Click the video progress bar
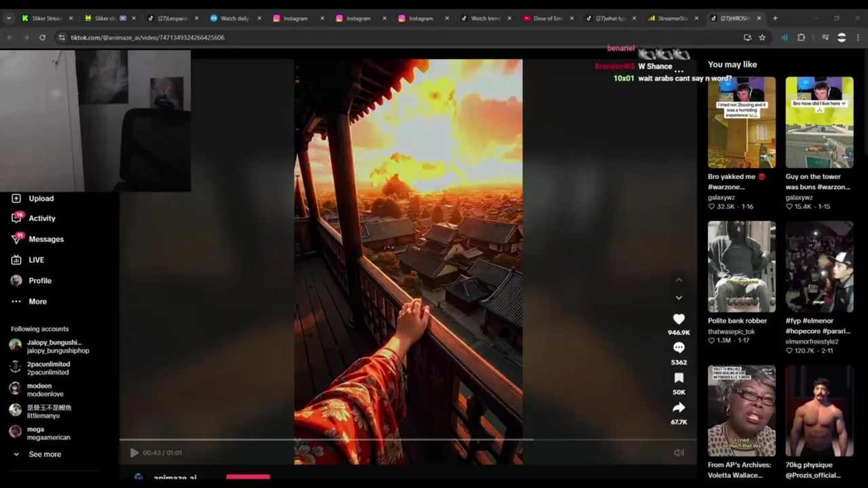The height and width of the screenshot is (488, 868). coord(408,440)
